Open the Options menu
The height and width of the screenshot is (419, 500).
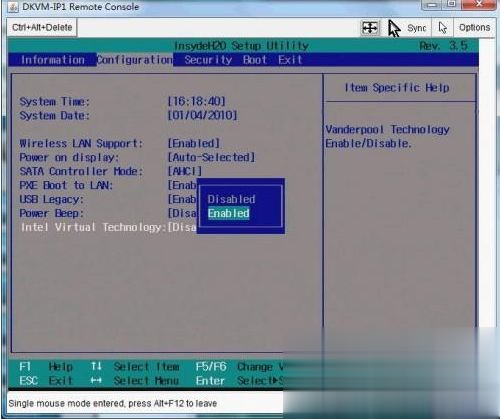tap(474, 27)
